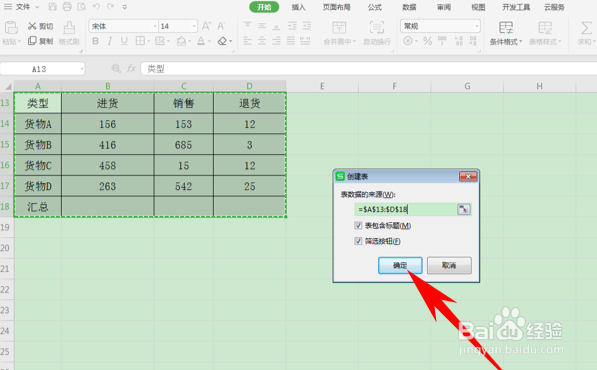Toggle 表包含标题 checkbox in dialog

tap(358, 225)
